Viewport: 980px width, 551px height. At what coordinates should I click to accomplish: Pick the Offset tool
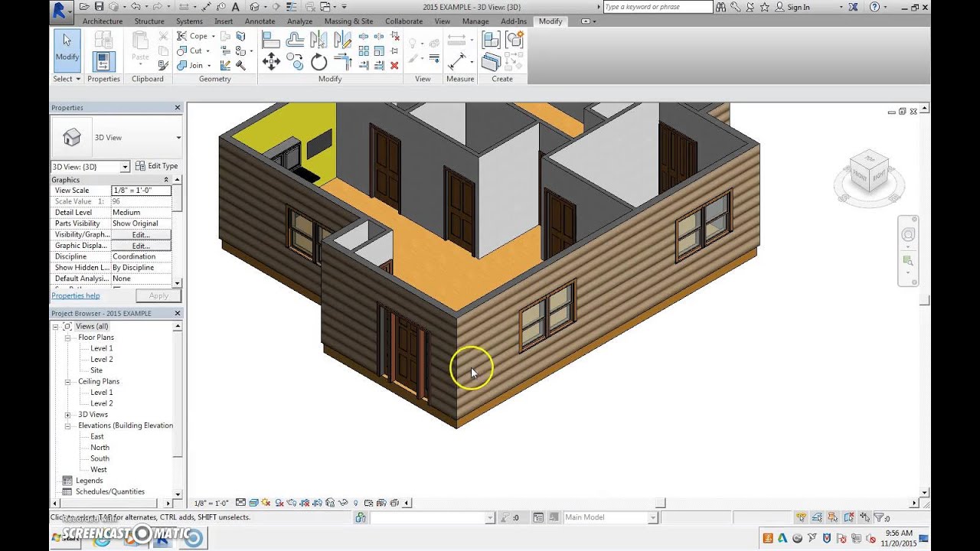295,40
